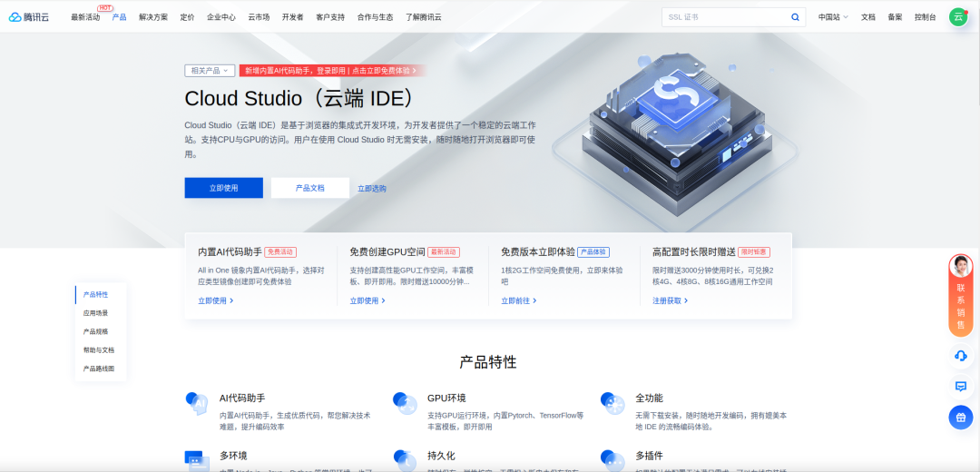This screenshot has height=472, width=980.
Task: Expand the 中国站 region selector
Action: click(x=833, y=17)
